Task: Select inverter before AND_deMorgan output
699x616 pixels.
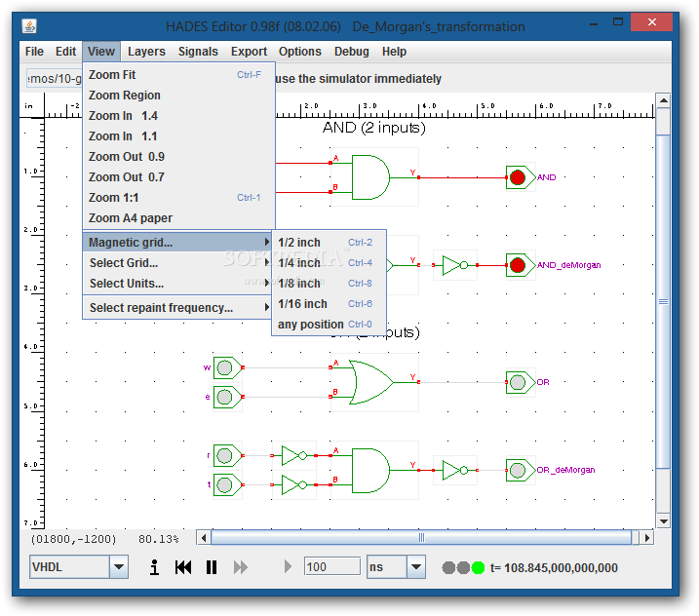Action: (x=455, y=265)
